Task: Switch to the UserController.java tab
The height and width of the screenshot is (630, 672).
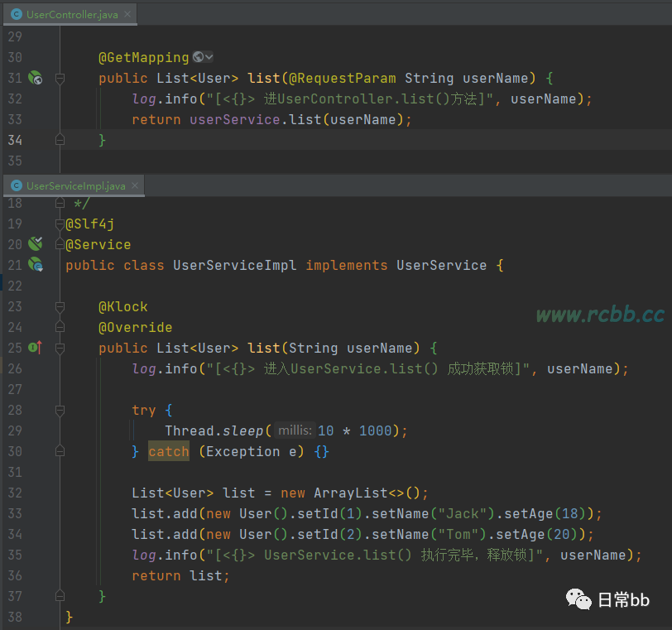Action: (x=71, y=15)
